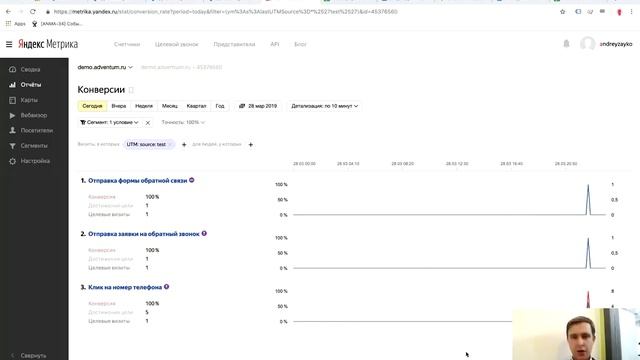Clear the segment with the X button

pyautogui.click(x=148, y=123)
